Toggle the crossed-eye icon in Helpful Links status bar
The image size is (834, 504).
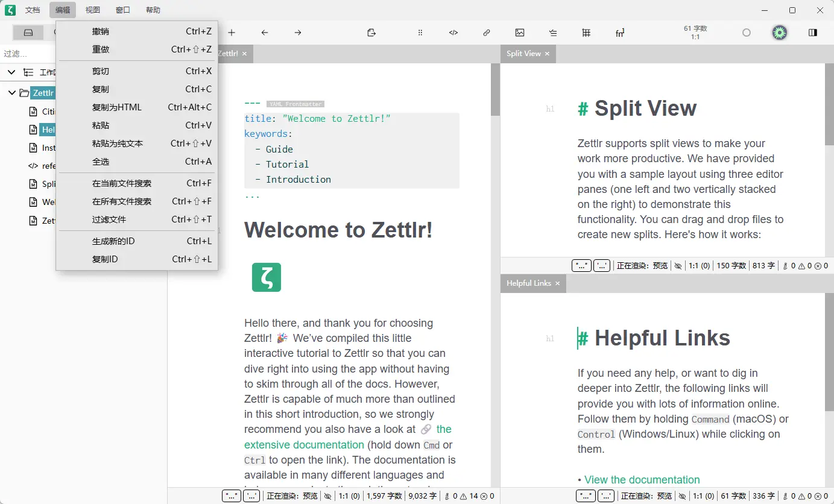click(683, 496)
